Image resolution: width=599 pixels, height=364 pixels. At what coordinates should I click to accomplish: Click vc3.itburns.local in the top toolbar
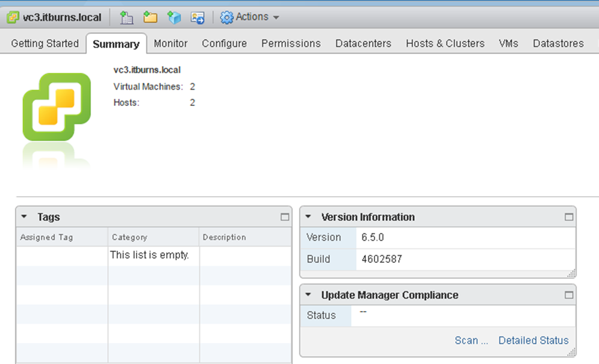[x=62, y=17]
